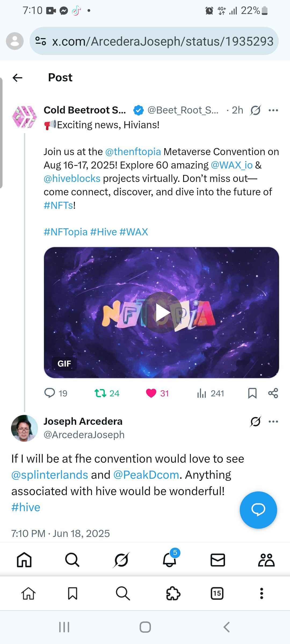
Task: Unlike the post with 31 likes
Action: pos(157,393)
